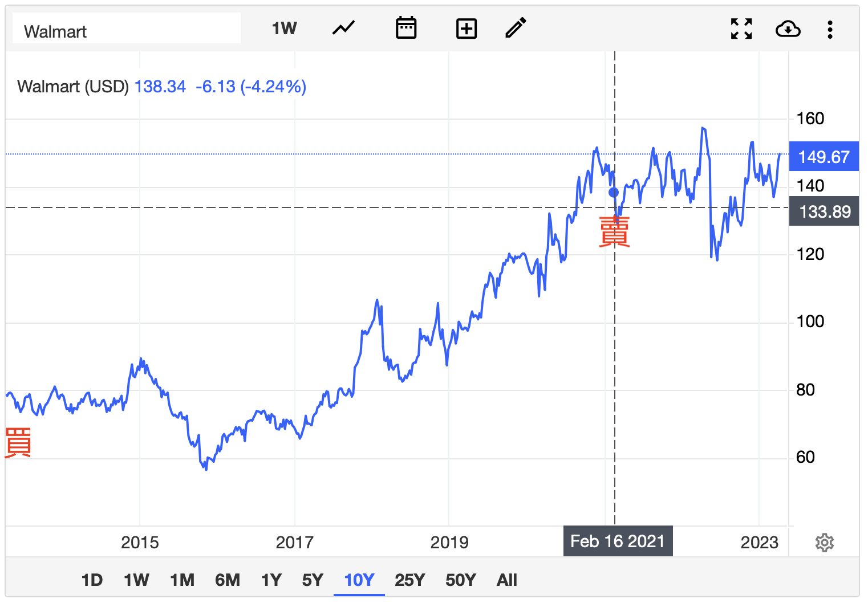Click the 2015 x-axis label
This screenshot has height=611, width=868.
tap(140, 542)
